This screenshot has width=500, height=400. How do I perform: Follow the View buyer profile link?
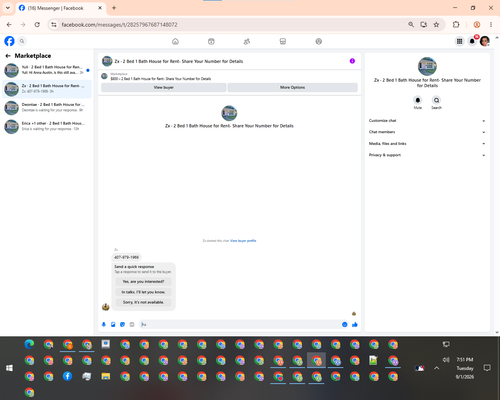pos(243,241)
